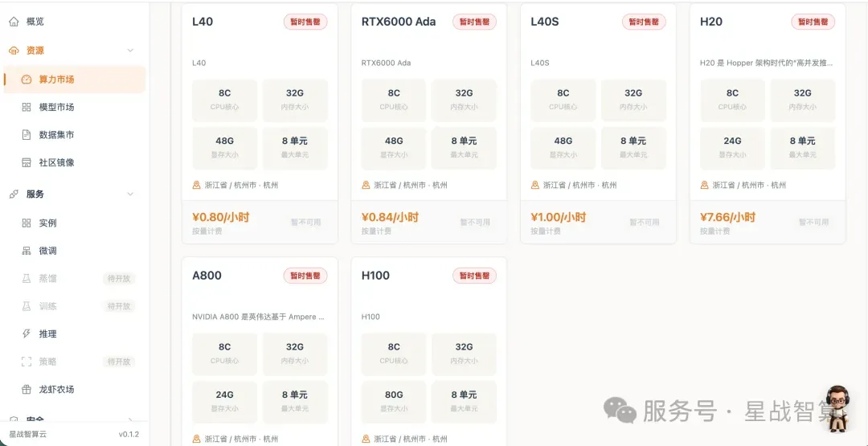This screenshot has width=868, height=446.
Task: Click 暂不可用 button on L40S card
Action: (645, 222)
